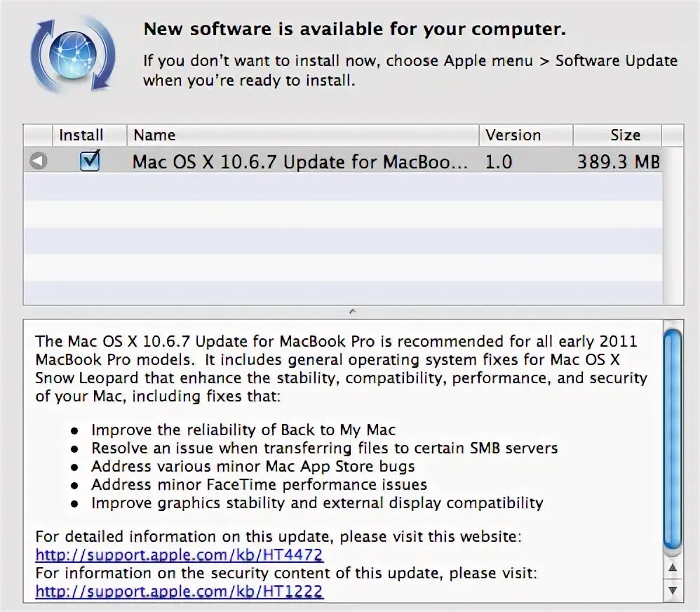The height and width of the screenshot is (612, 700).
Task: Click the split pane divider handle
Action: [x=353, y=312]
